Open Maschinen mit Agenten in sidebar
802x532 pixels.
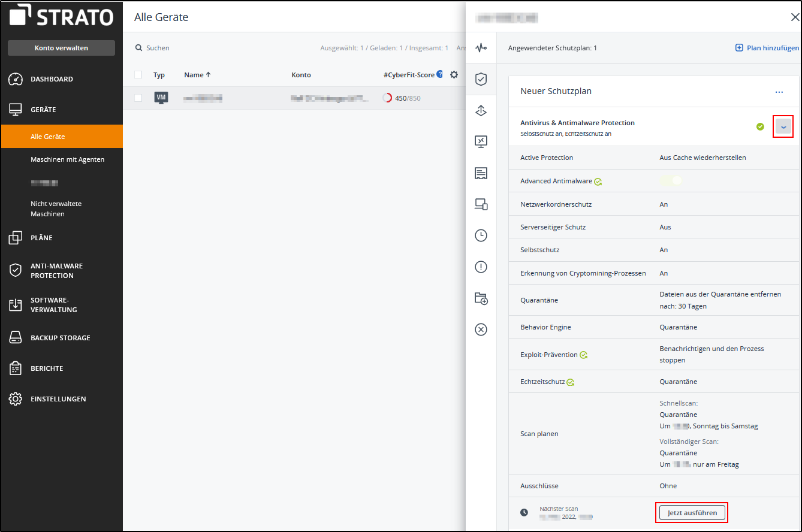(67, 159)
